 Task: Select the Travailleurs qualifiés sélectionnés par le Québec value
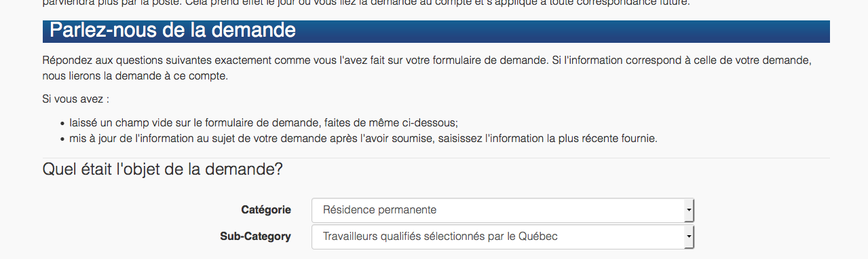pos(440,237)
